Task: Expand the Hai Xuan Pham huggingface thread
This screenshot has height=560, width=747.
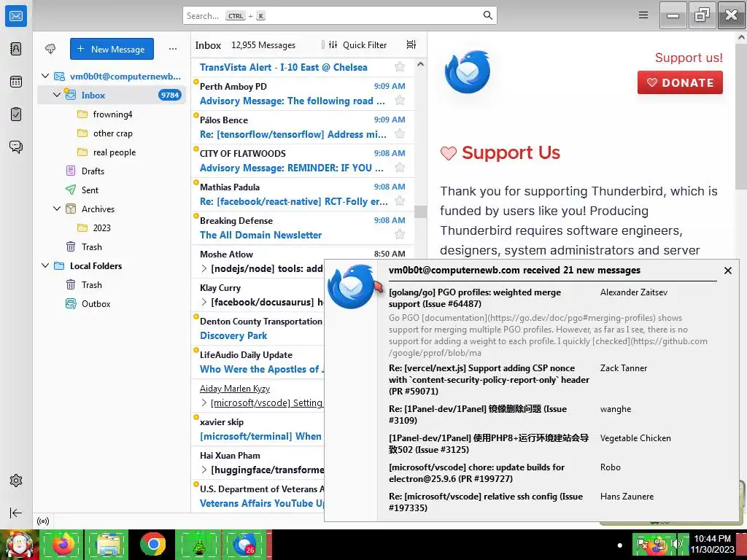Action: click(204, 470)
